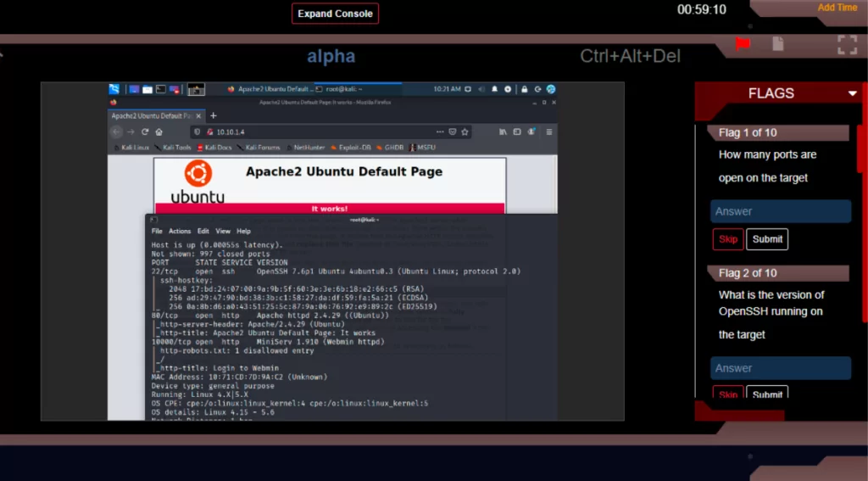The width and height of the screenshot is (868, 481).
Task: Open page actions three-dot menu
Action: click(x=440, y=131)
